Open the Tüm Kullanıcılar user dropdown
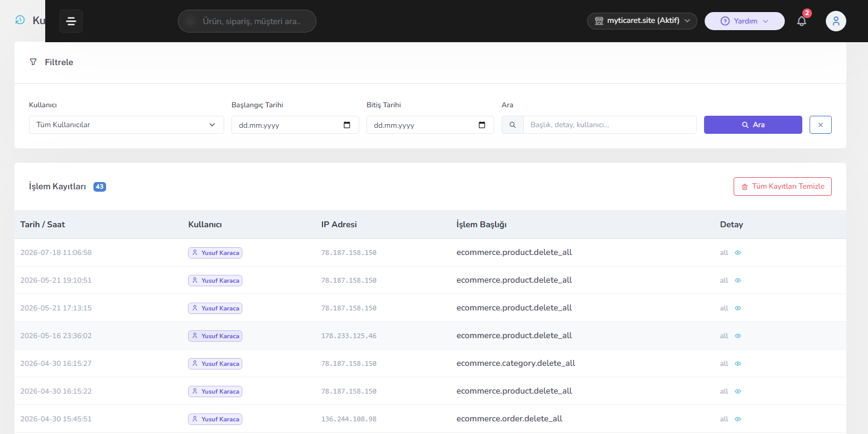 [127, 125]
